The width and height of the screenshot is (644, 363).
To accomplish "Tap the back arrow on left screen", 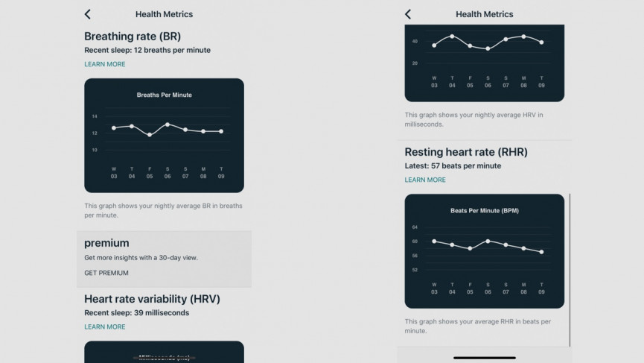I will (87, 14).
